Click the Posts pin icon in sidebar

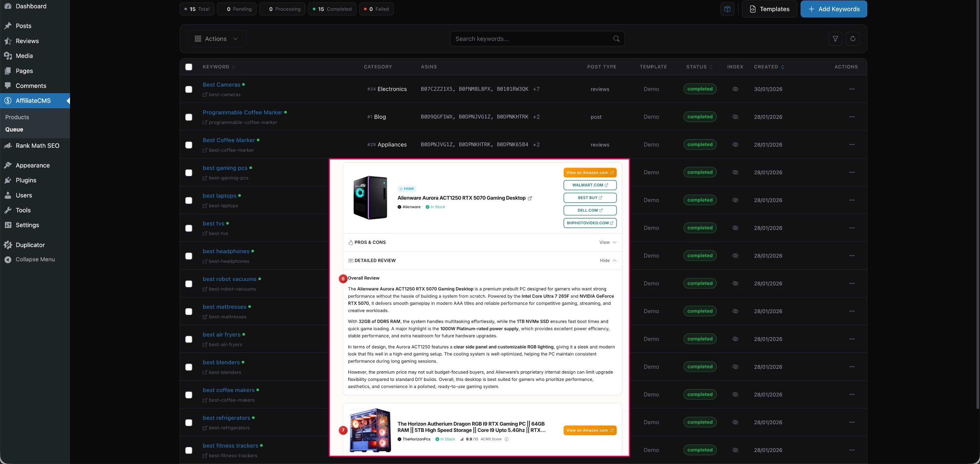pos(8,26)
